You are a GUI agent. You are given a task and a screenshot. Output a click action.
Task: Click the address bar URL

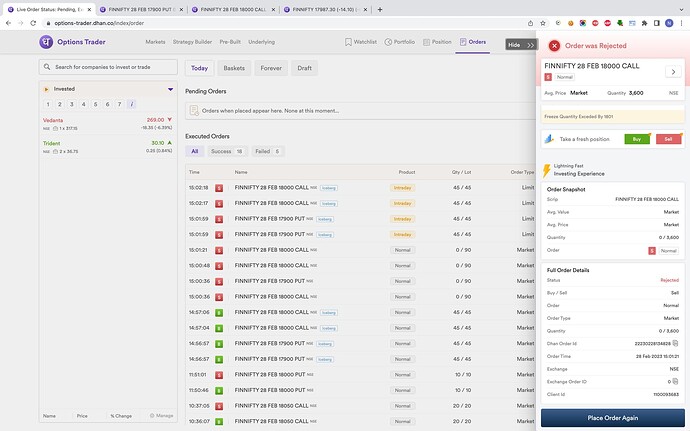[x=99, y=23]
